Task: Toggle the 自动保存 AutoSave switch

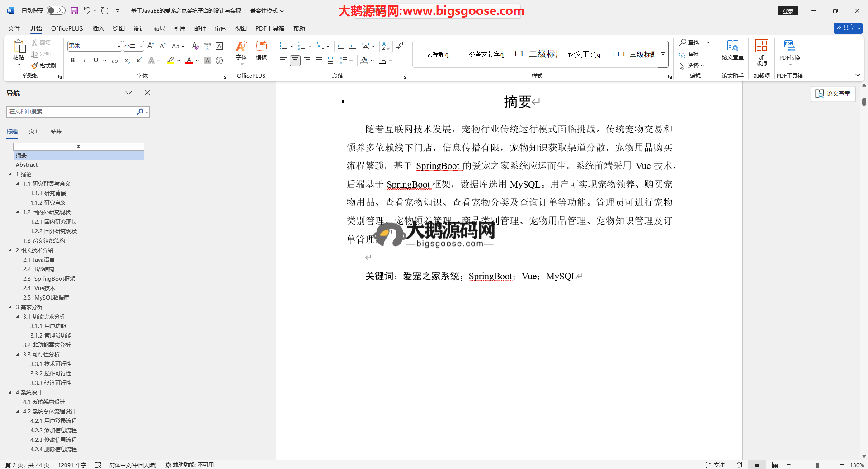Action: pos(56,10)
